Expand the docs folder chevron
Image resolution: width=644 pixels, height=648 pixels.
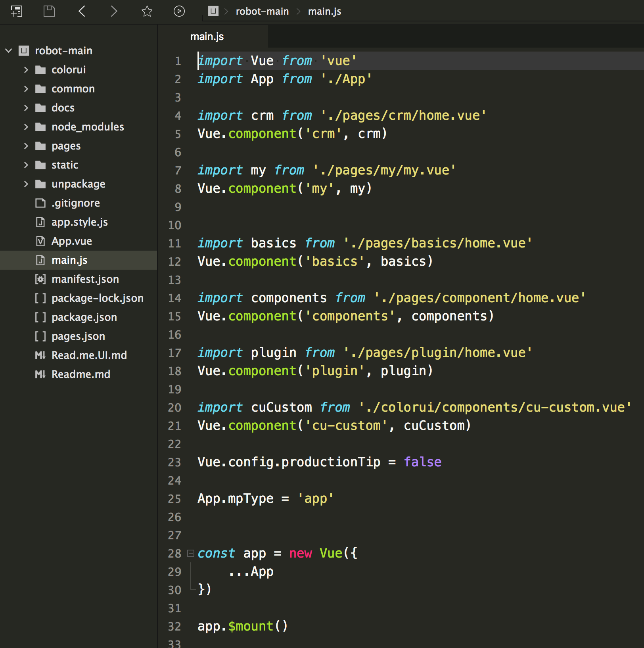tap(26, 108)
